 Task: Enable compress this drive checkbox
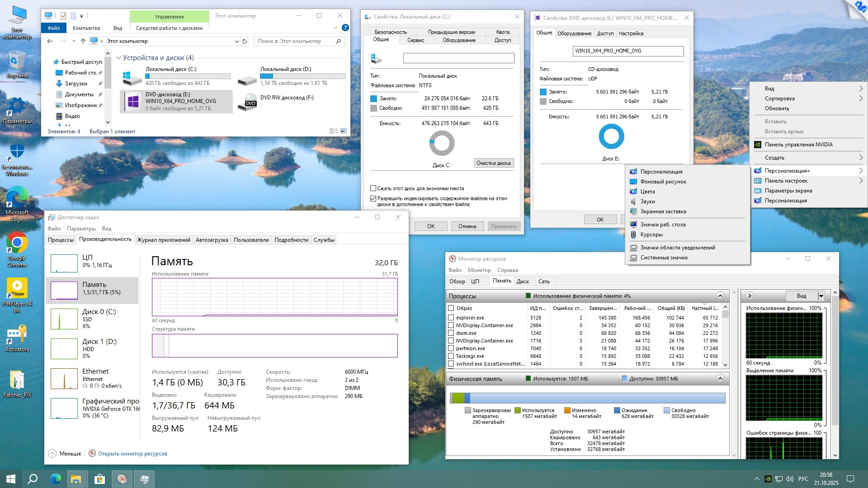tap(373, 188)
